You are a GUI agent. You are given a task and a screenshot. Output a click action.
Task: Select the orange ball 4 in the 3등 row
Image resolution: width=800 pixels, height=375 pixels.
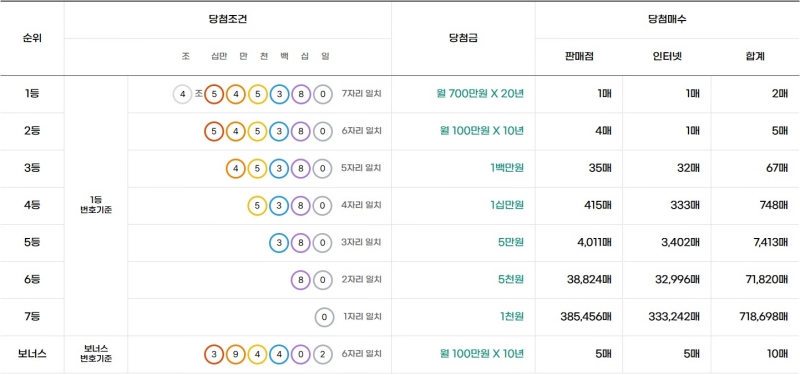[236, 168]
